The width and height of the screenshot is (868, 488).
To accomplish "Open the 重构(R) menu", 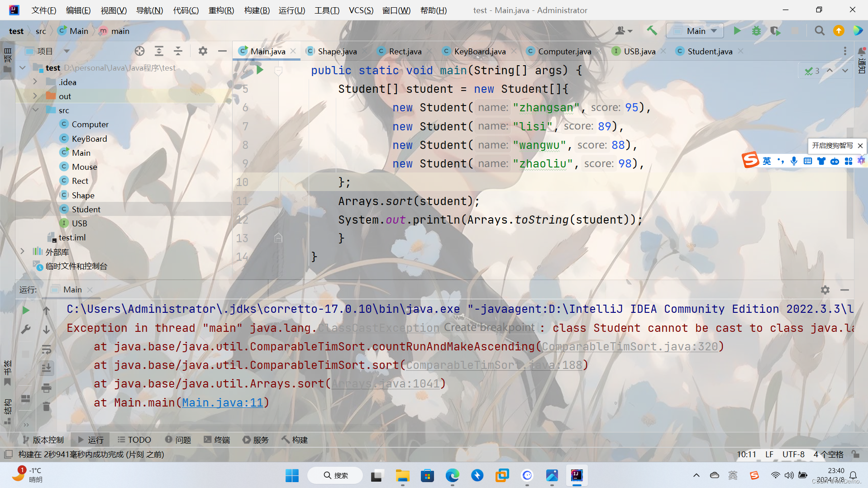I will tap(221, 10).
